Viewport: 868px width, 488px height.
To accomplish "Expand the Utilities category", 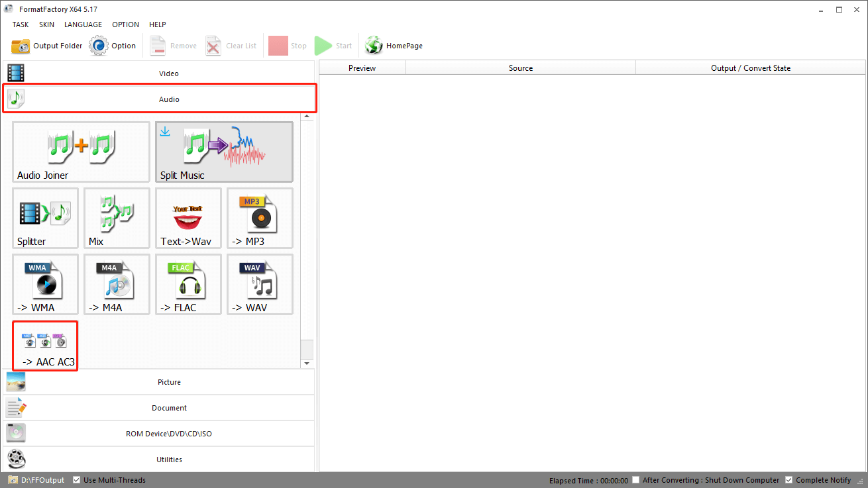I will point(159,460).
